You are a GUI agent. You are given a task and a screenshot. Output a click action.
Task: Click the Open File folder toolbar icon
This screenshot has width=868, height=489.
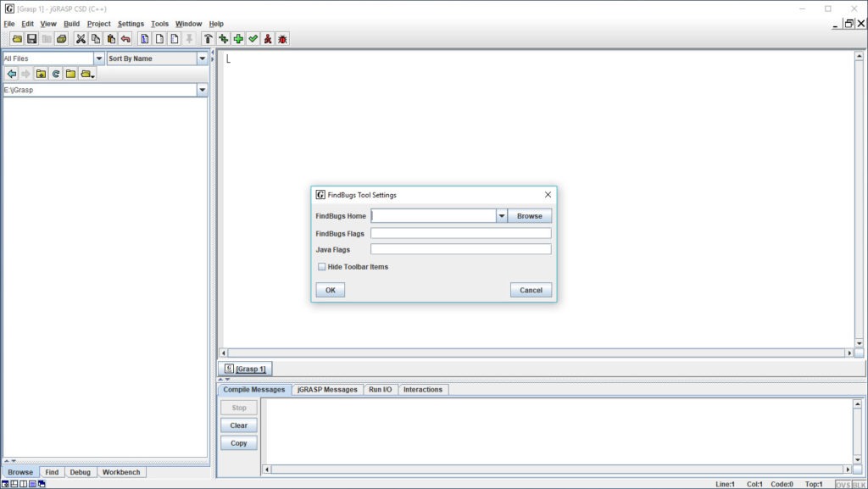(x=17, y=39)
